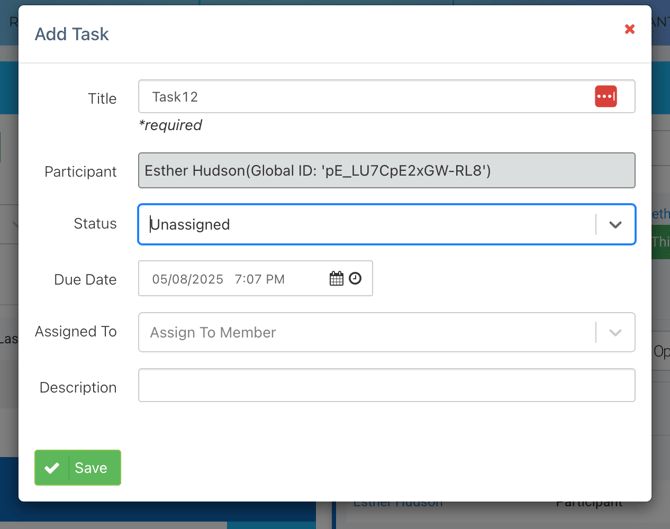Click into the empty Description field

coord(386,386)
